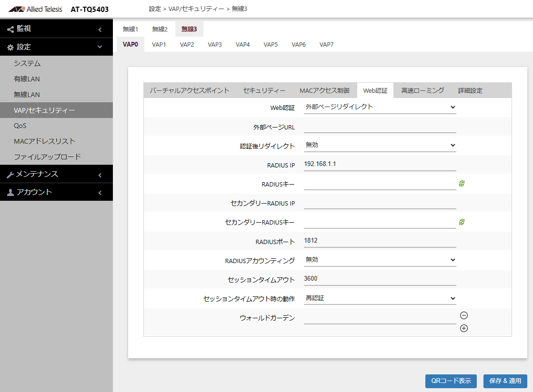Viewport: 533px width, 392px height.
Task: Open QoS settings in the sidebar
Action: point(56,126)
